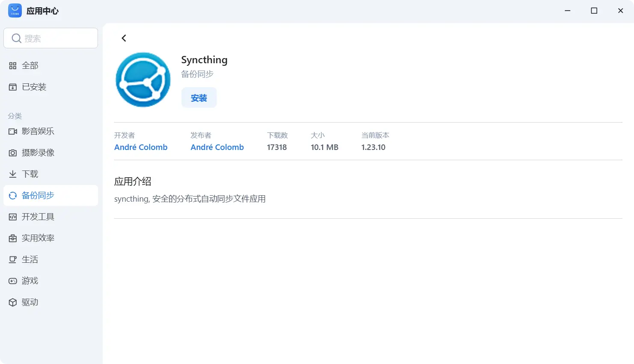Screen dimensions: 634x364
Task: Click the 应用中心 window title
Action: click(x=42, y=11)
